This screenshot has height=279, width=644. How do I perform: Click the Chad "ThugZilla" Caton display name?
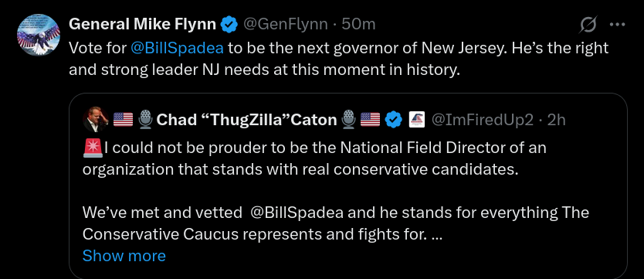tap(246, 120)
